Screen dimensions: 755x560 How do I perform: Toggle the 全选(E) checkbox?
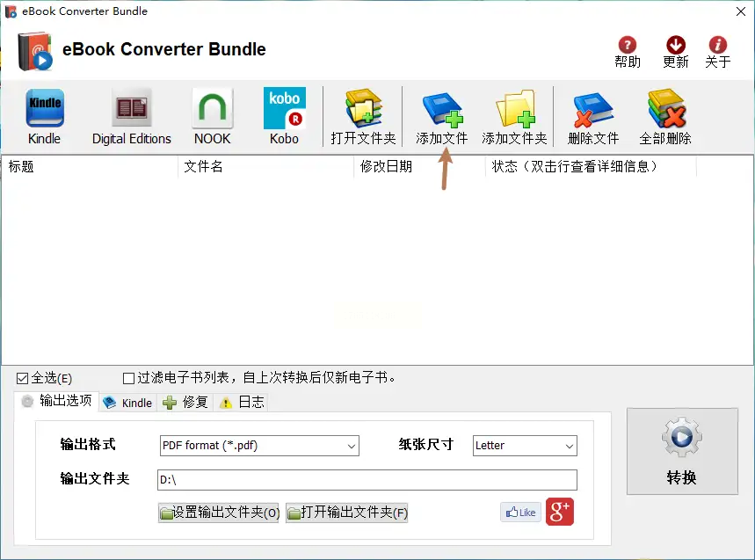[22, 379]
